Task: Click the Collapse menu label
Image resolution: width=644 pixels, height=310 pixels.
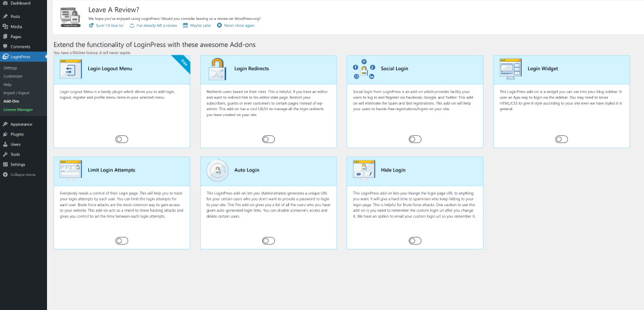Action: pos(23,175)
